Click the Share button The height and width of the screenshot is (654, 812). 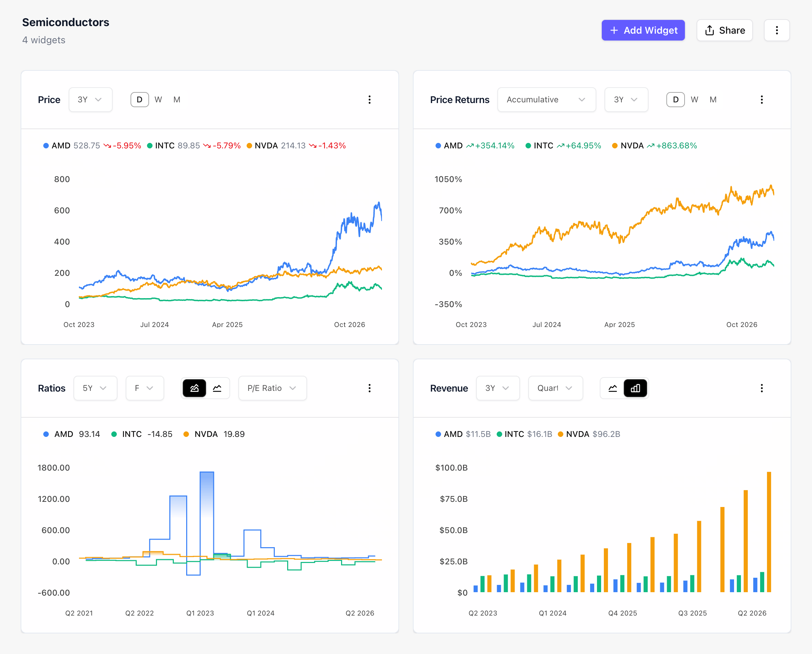(x=725, y=30)
